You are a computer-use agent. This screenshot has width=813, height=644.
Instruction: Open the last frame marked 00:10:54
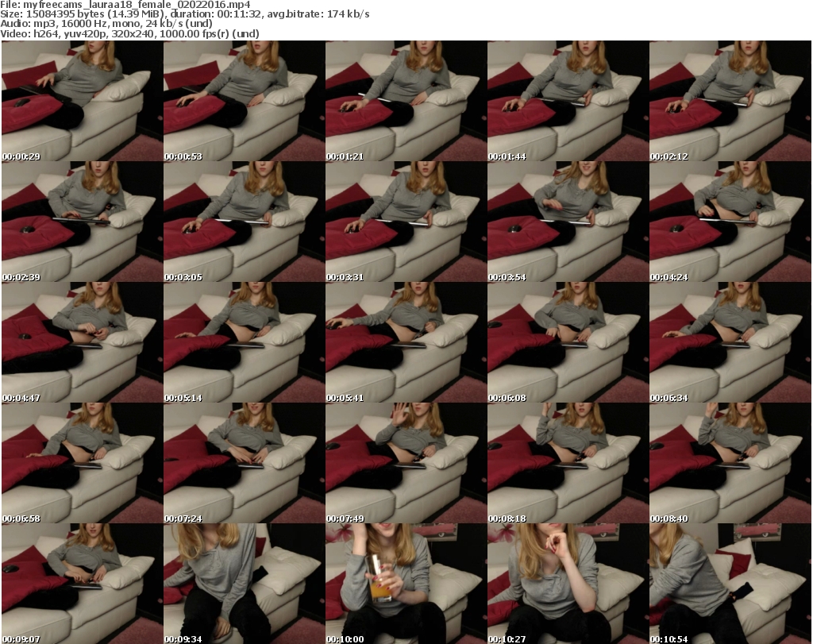point(730,584)
